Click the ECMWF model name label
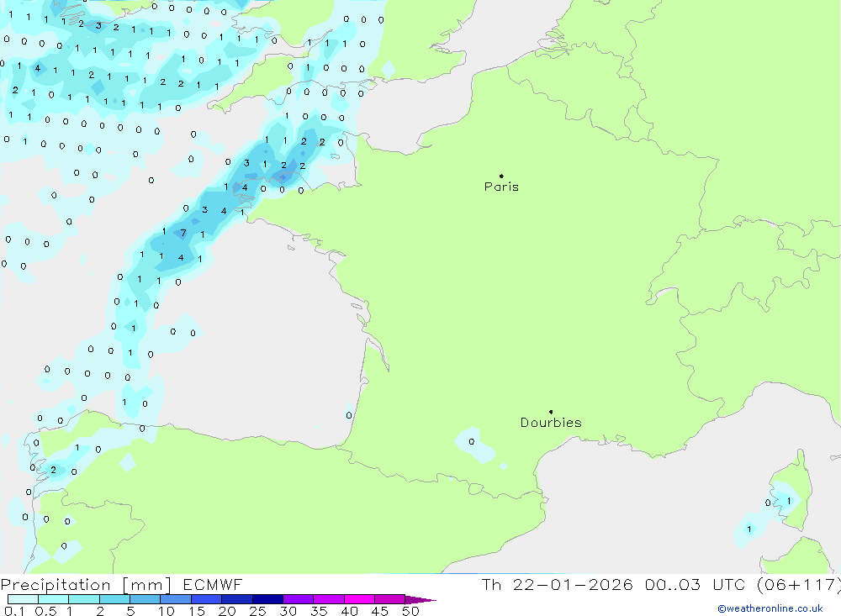This screenshot has width=841, height=616. tap(213, 584)
